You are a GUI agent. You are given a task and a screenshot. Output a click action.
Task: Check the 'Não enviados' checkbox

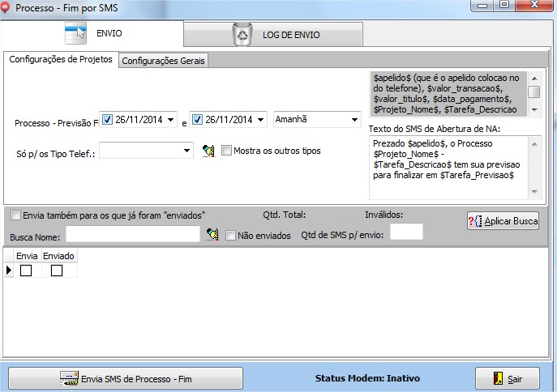pos(231,236)
